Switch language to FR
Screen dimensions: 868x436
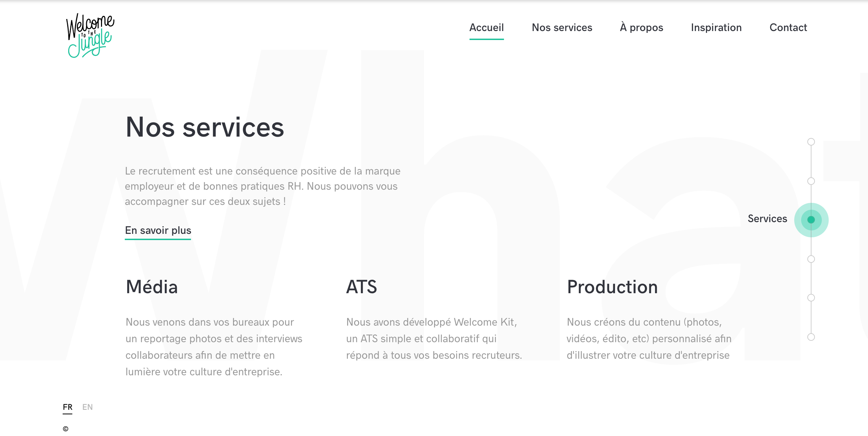tap(68, 407)
